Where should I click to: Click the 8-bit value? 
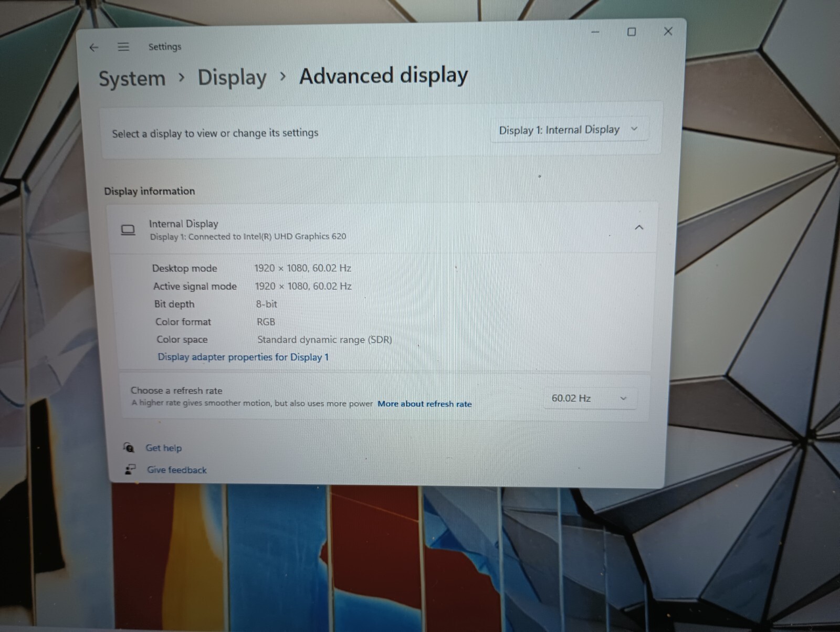coord(267,304)
